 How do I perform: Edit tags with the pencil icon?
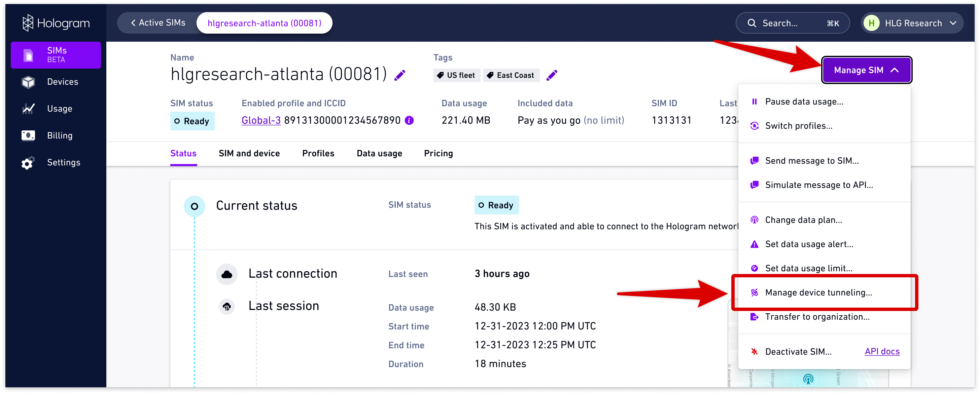[x=552, y=75]
